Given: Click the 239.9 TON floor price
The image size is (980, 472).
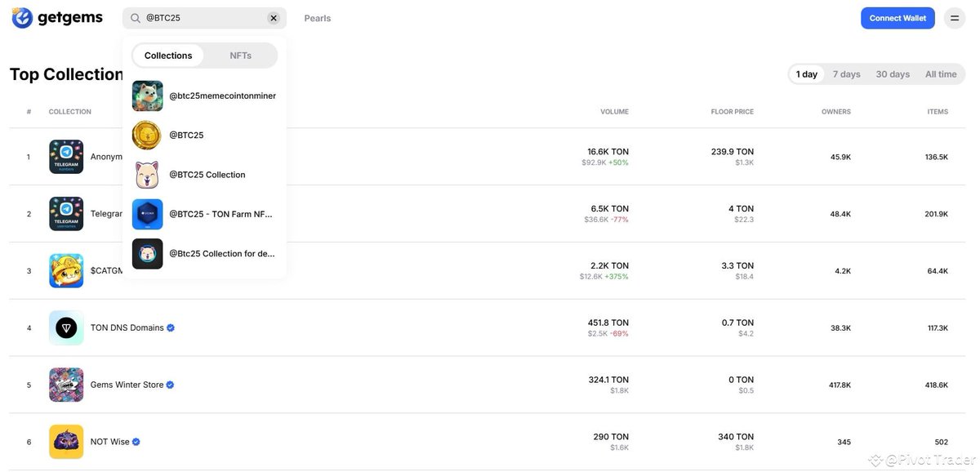Looking at the screenshot, I should [x=733, y=152].
